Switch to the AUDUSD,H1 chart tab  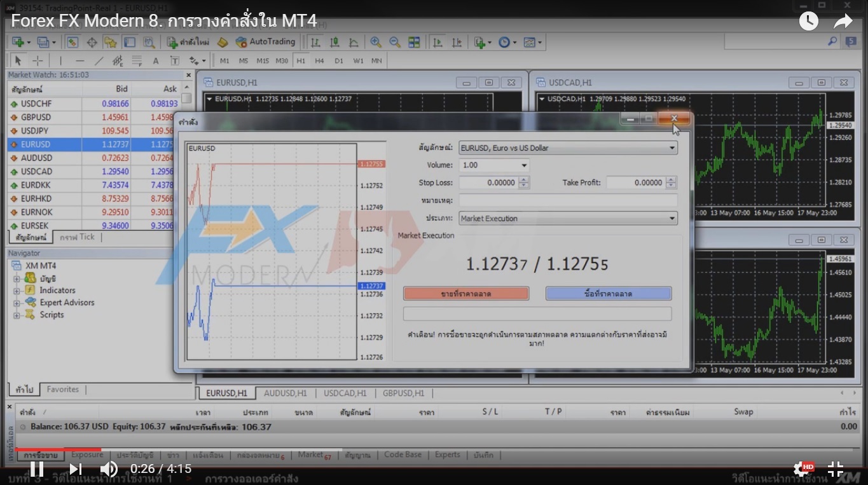pos(286,393)
